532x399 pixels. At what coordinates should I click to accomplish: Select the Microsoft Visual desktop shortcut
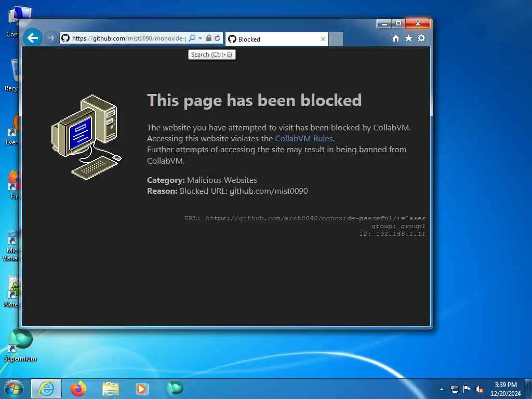[11, 246]
